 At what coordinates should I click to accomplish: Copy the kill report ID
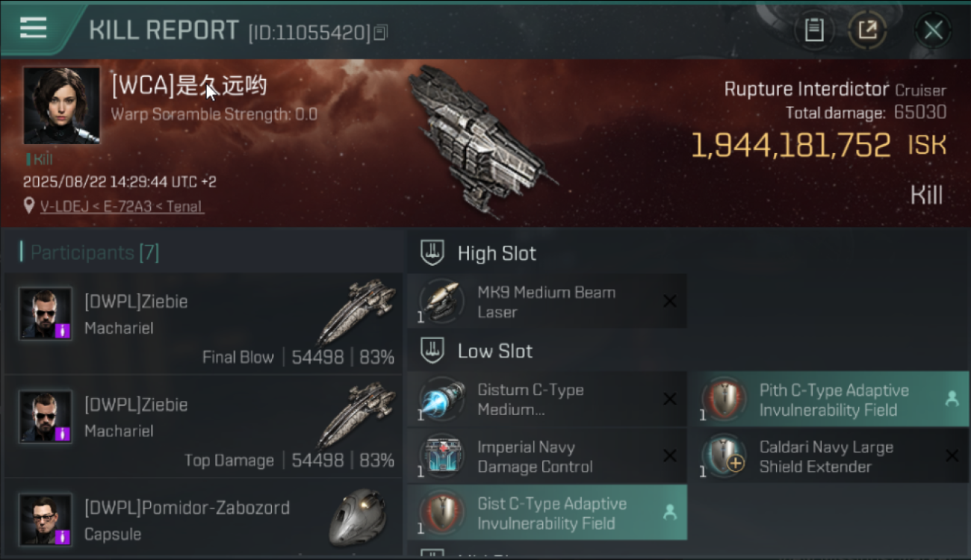pos(381,32)
